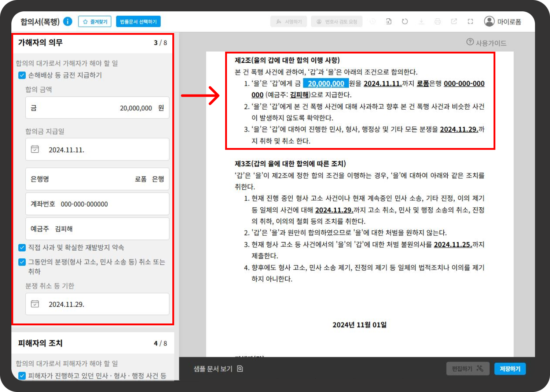Click the blue info icon beside 합의서(폭행)

tap(68, 22)
